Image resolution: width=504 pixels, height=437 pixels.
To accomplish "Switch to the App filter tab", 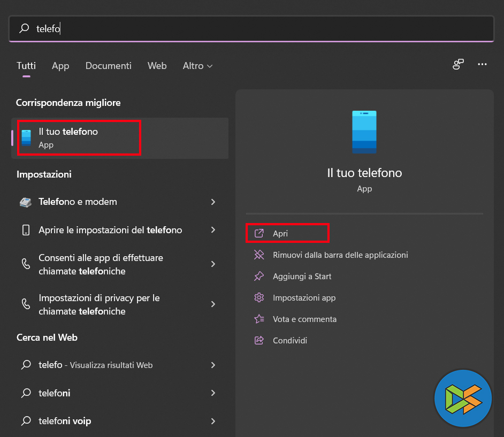I will [x=60, y=66].
